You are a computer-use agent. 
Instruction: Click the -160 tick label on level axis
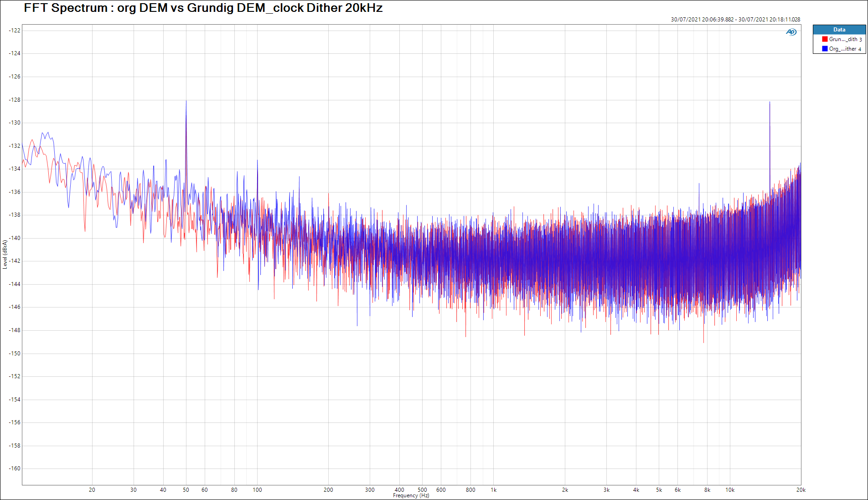click(x=15, y=469)
